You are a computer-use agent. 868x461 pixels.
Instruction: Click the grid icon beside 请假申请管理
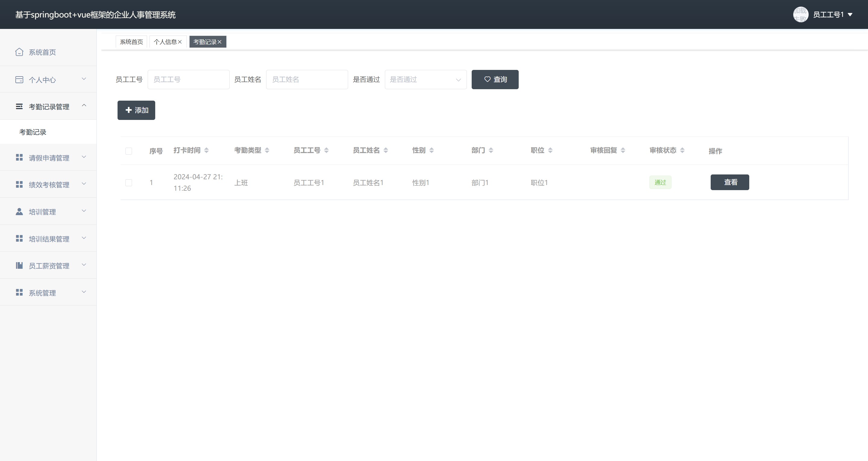click(19, 158)
